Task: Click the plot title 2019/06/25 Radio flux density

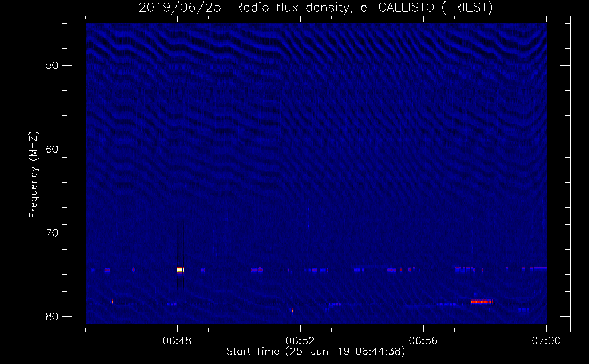Action: (x=316, y=7)
